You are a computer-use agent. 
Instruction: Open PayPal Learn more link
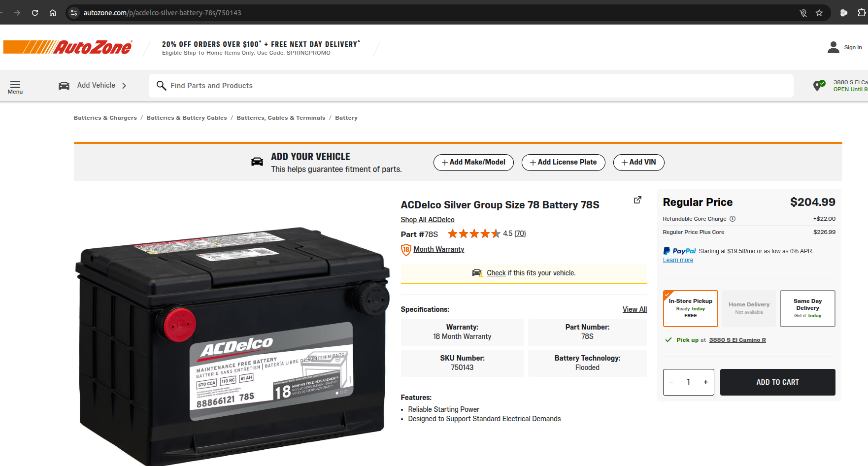[x=678, y=260]
